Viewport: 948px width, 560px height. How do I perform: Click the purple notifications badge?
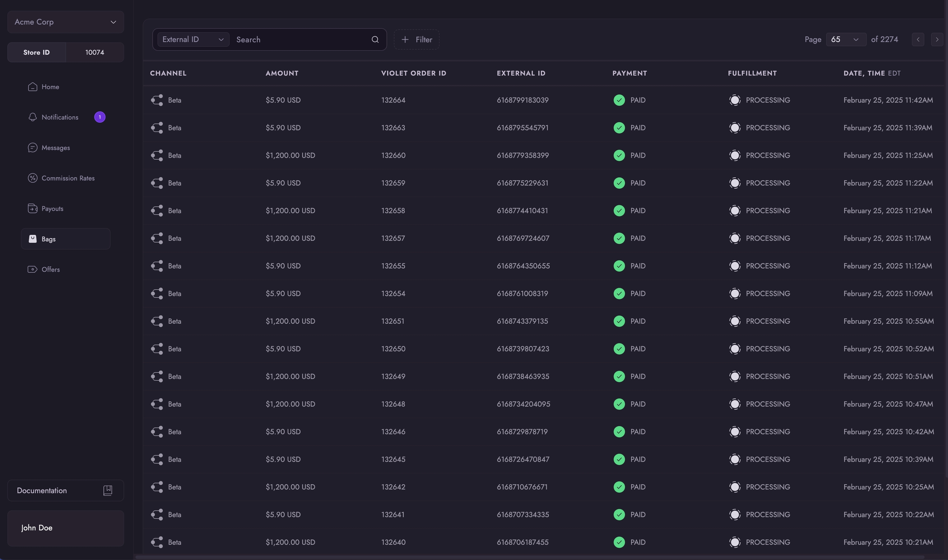(x=100, y=117)
